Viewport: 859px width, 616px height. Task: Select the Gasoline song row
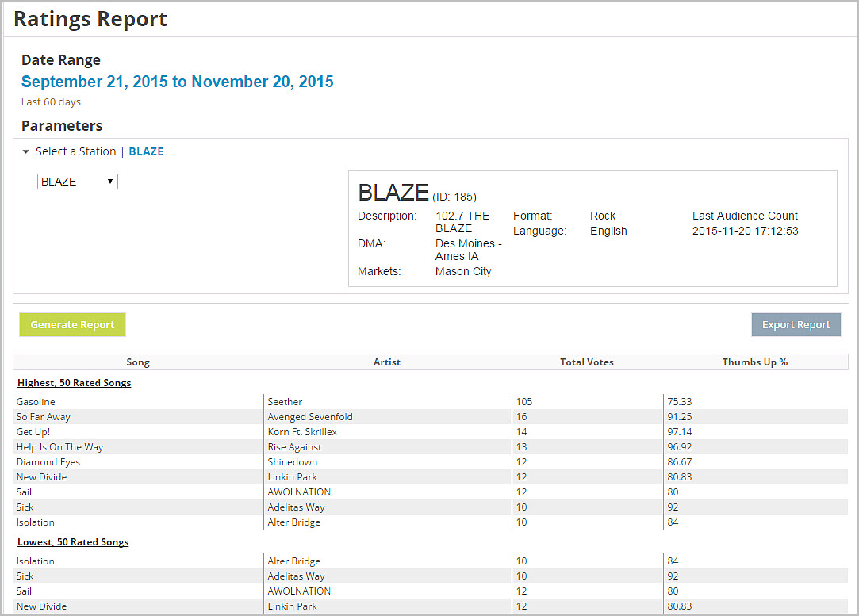[x=36, y=402]
